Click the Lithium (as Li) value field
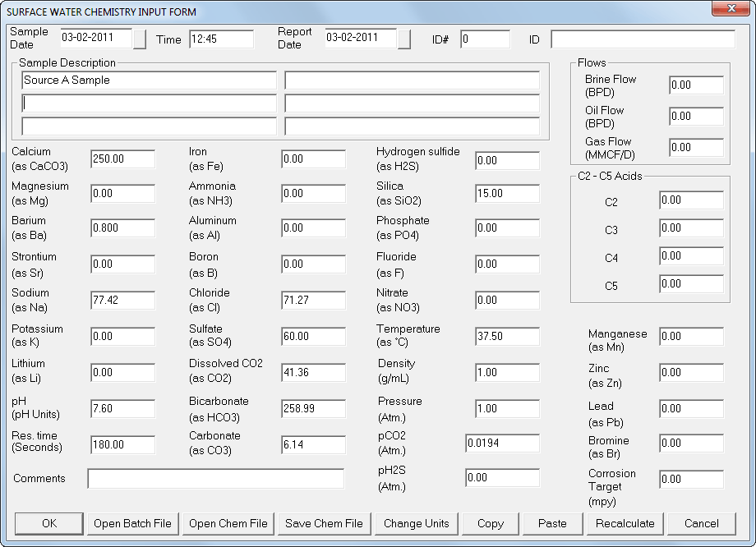Screen dimensions: 756x547 tap(123, 373)
